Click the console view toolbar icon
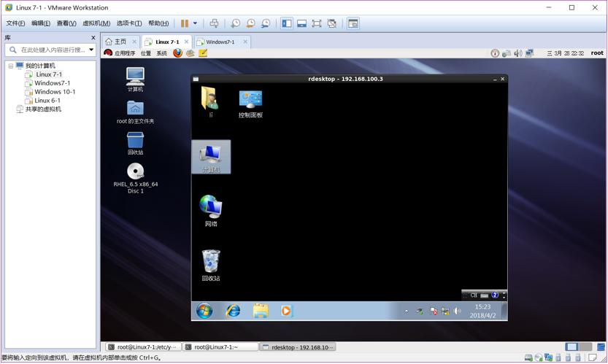This screenshot has width=608, height=364. pyautogui.click(x=353, y=23)
